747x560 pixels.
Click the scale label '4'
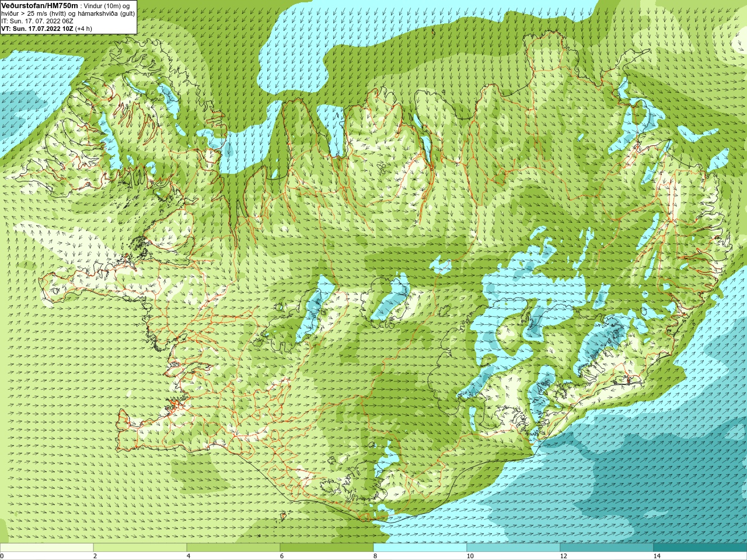tap(189, 556)
